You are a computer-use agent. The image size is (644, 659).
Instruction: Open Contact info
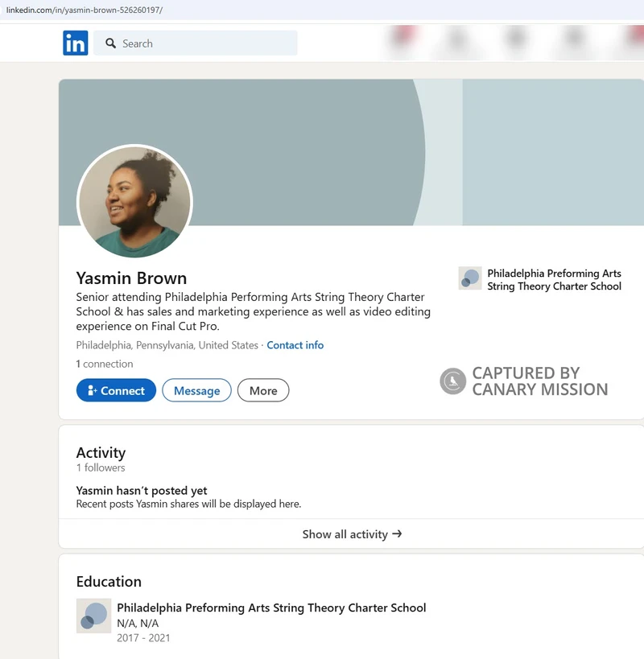pyautogui.click(x=295, y=344)
